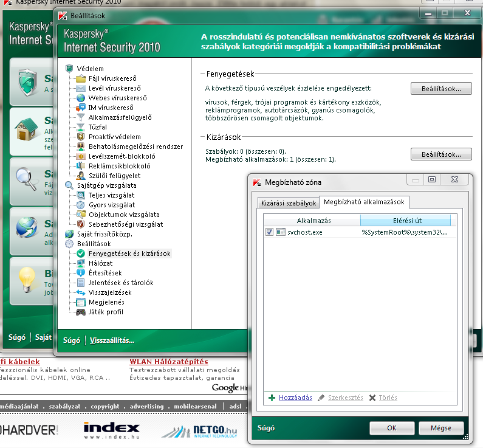
Task: Click the advertising link in webpage footer
Action: point(146,407)
